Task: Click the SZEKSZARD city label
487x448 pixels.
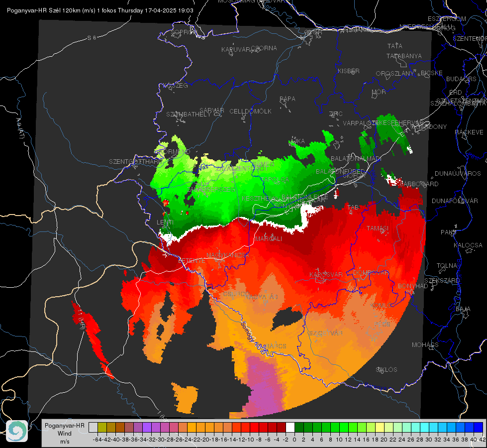Action: [x=442, y=281]
